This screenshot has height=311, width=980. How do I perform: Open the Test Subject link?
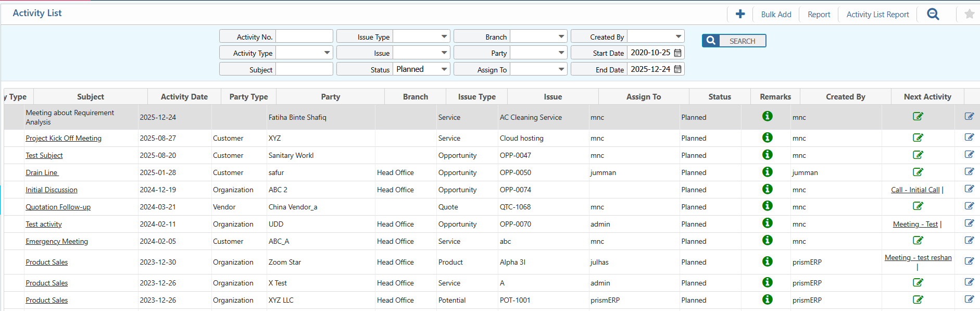[x=44, y=155]
